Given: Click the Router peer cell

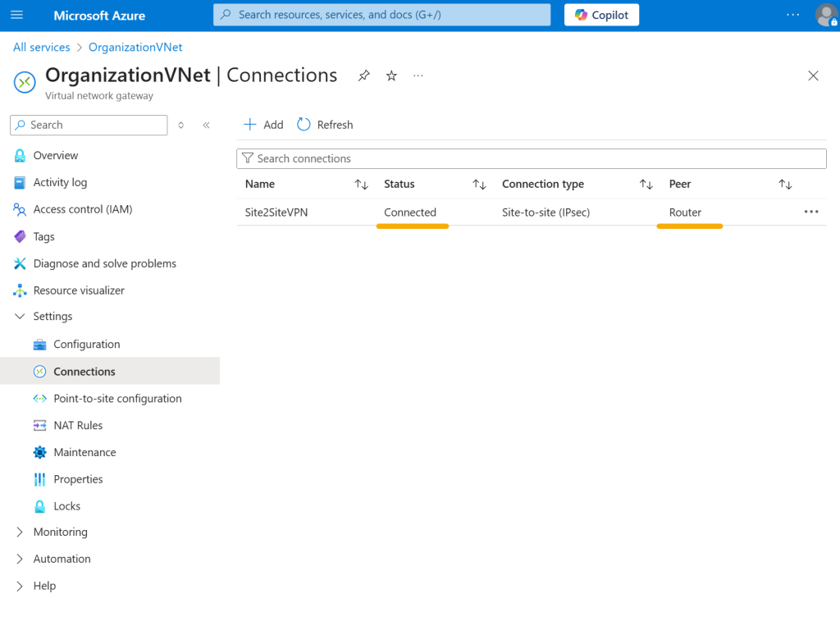Looking at the screenshot, I should coord(685,213).
